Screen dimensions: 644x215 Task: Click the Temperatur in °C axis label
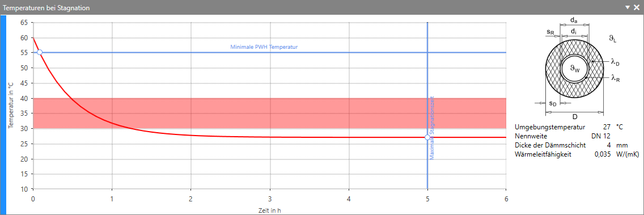11,106
